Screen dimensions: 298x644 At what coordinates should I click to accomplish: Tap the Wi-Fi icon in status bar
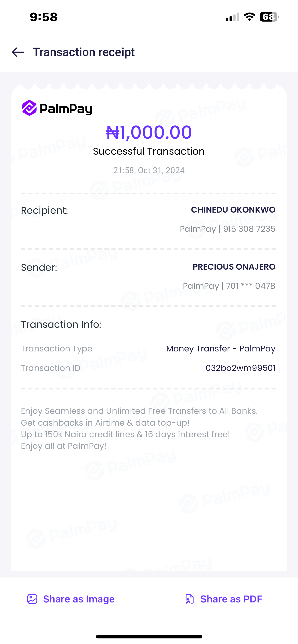(x=249, y=17)
